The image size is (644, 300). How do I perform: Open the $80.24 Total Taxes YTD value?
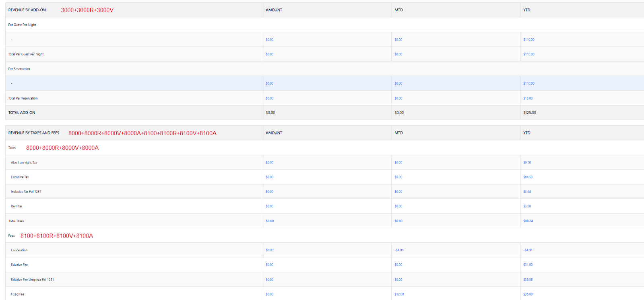[528, 221]
